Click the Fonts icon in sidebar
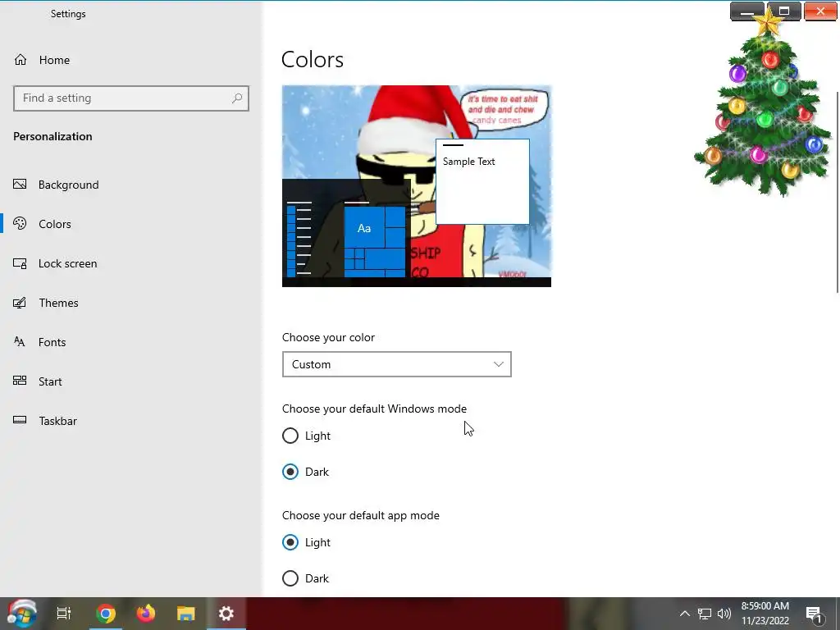The height and width of the screenshot is (630, 840). pyautogui.click(x=20, y=342)
